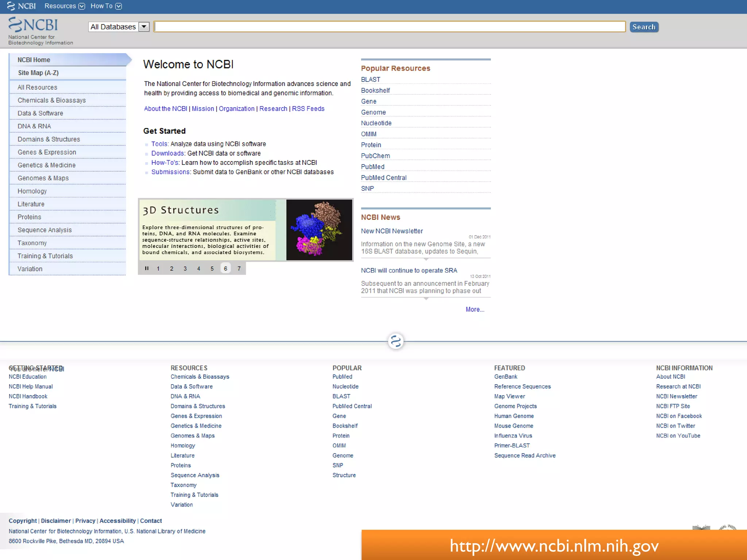Select the NCBI Home sidebar tab
The width and height of the screenshot is (747, 560).
coord(69,60)
